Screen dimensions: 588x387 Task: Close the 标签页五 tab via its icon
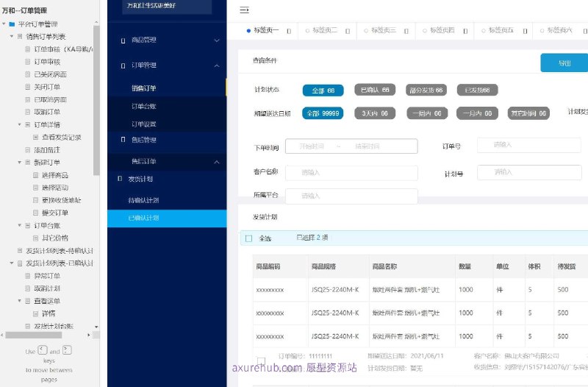tap(525, 31)
